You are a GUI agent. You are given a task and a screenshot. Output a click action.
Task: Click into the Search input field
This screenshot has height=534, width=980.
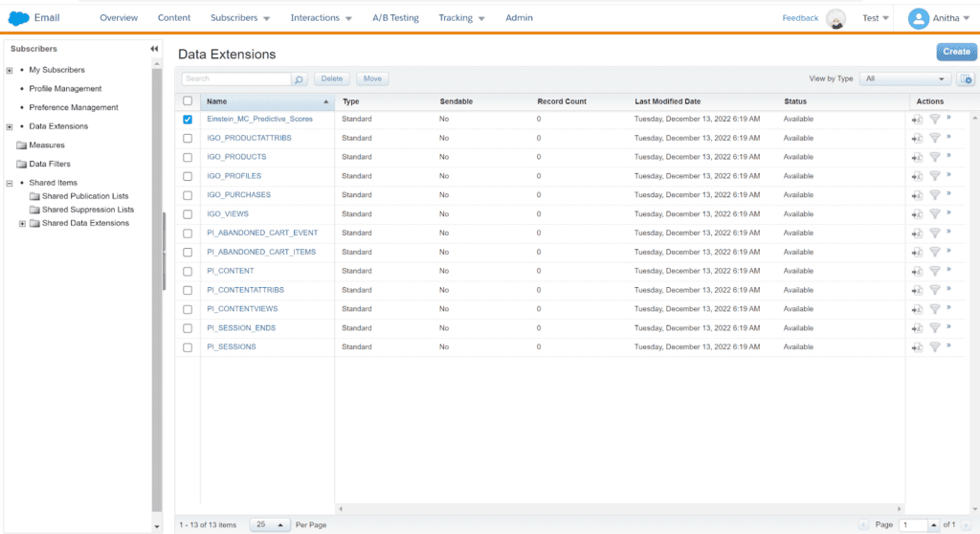click(x=235, y=79)
